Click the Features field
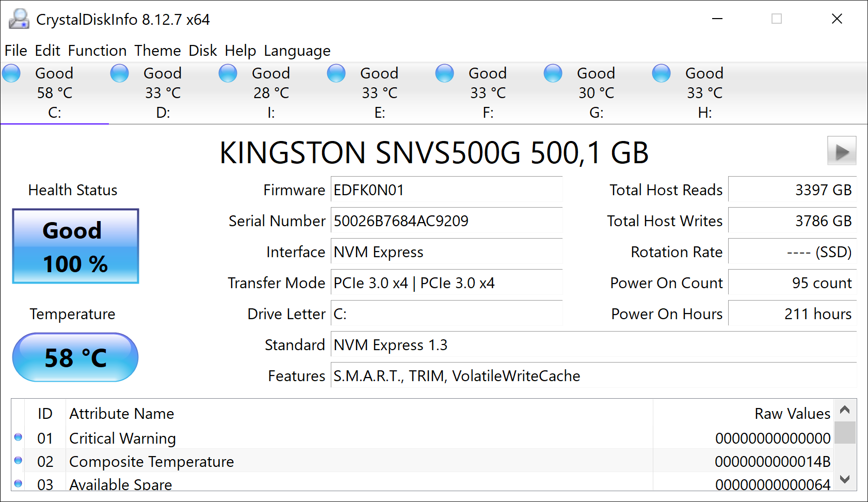 pyautogui.click(x=593, y=375)
